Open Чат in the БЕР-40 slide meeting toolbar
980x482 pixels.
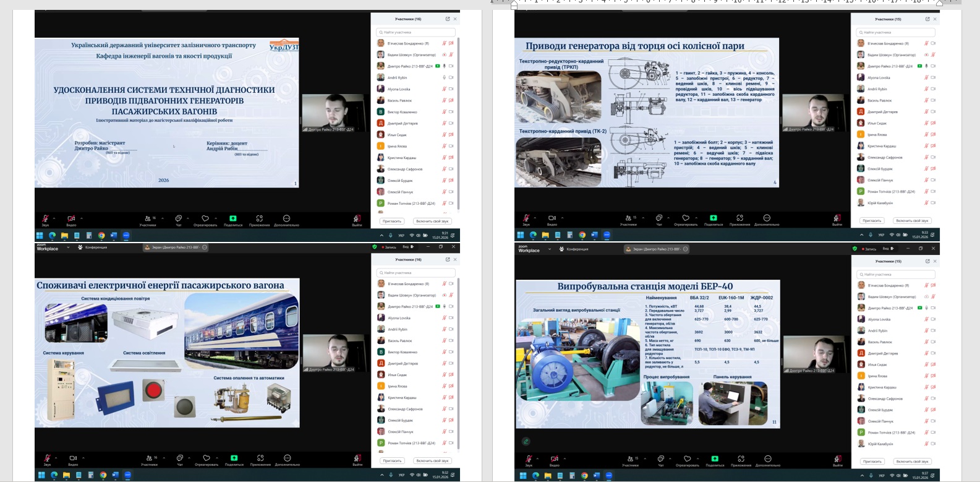pos(661,460)
